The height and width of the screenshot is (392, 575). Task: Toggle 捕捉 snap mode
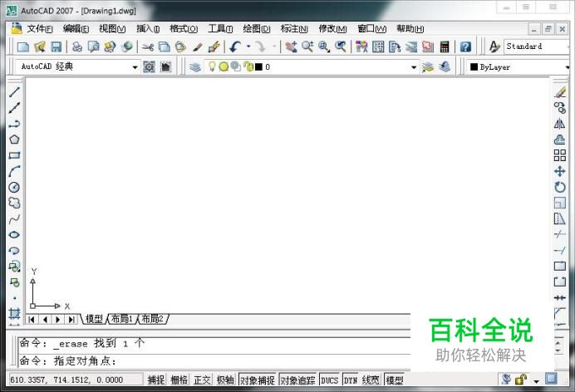click(x=156, y=380)
